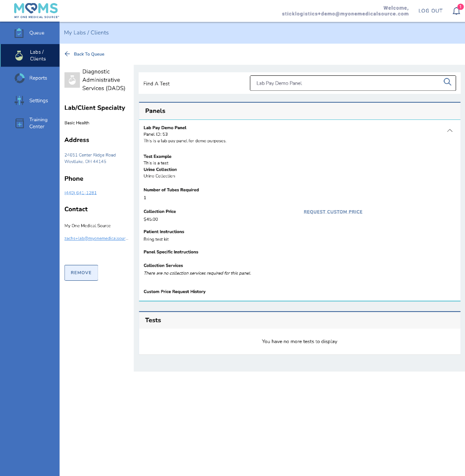Click the Settings sliders icon
465x476 pixels.
click(x=19, y=100)
